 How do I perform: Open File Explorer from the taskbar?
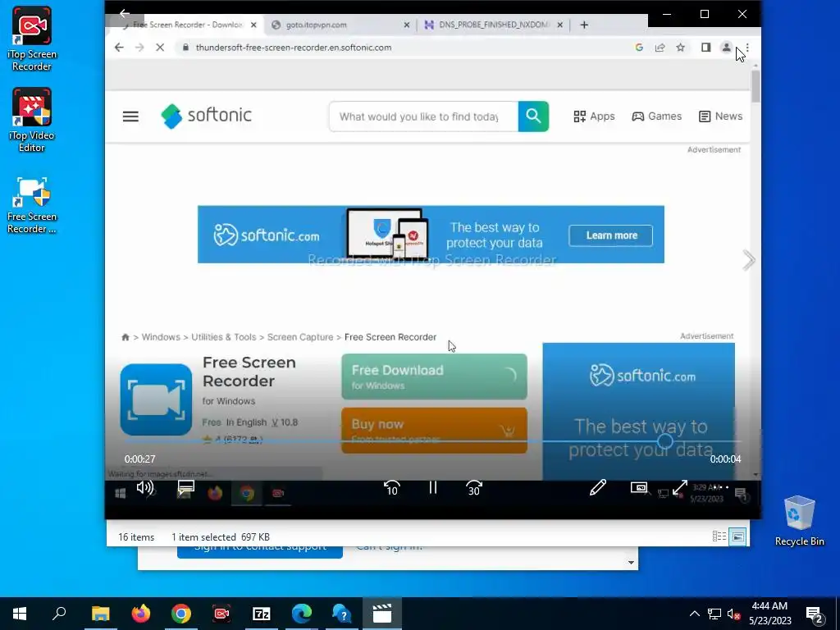[x=100, y=614]
